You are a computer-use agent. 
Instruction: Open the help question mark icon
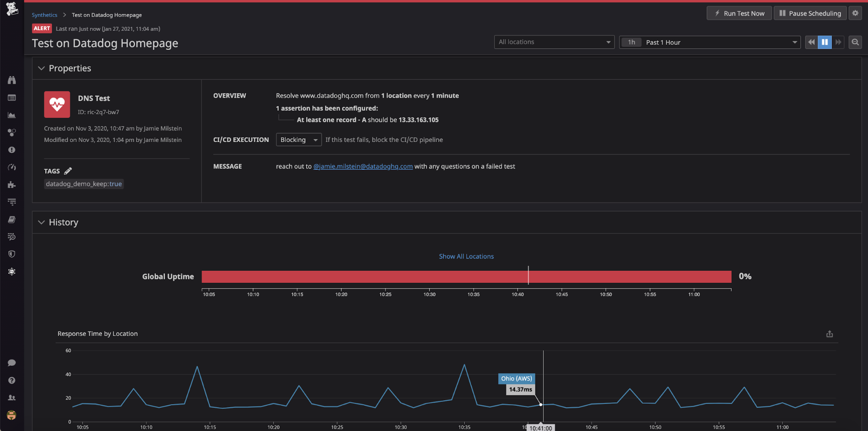12,380
